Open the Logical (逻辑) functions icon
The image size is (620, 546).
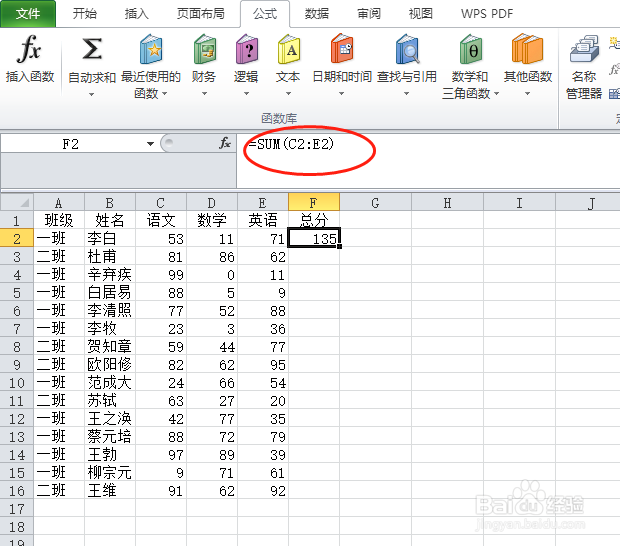(247, 49)
